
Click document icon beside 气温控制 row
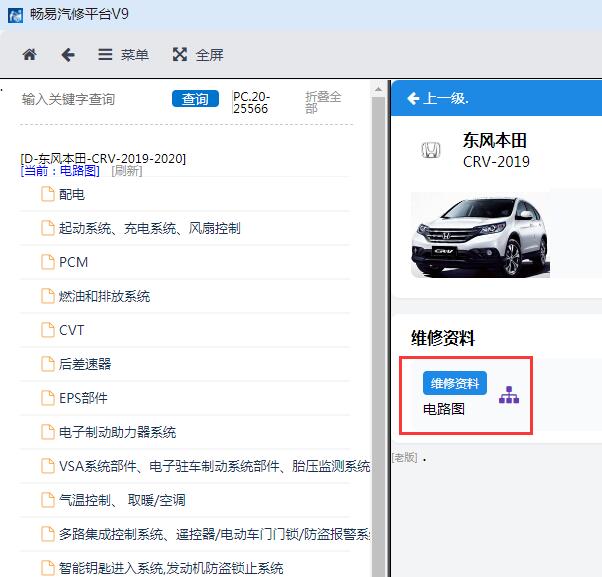coord(48,500)
